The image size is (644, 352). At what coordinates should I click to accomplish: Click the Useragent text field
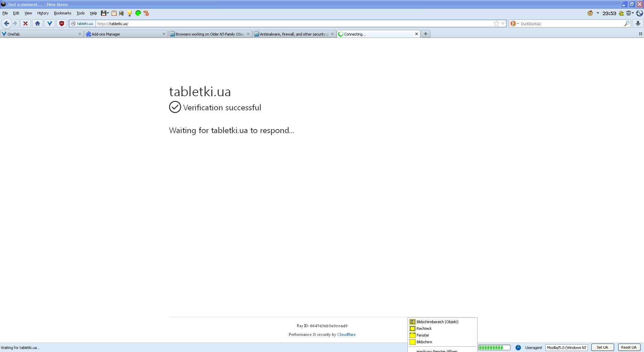pos(567,347)
